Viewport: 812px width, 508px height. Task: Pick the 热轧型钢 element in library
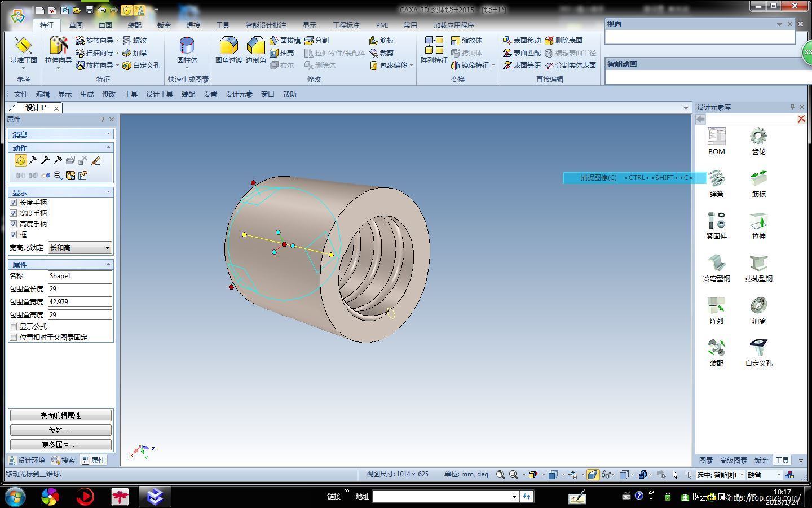(758, 268)
